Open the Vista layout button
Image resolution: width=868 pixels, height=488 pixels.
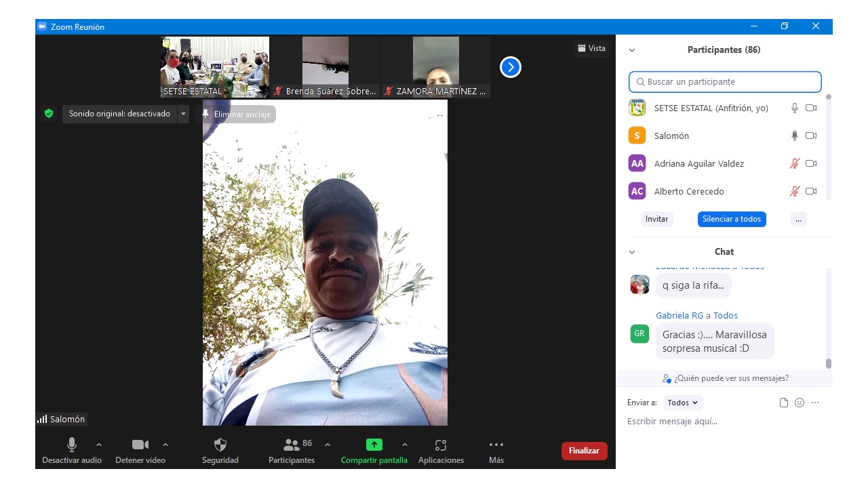click(591, 48)
